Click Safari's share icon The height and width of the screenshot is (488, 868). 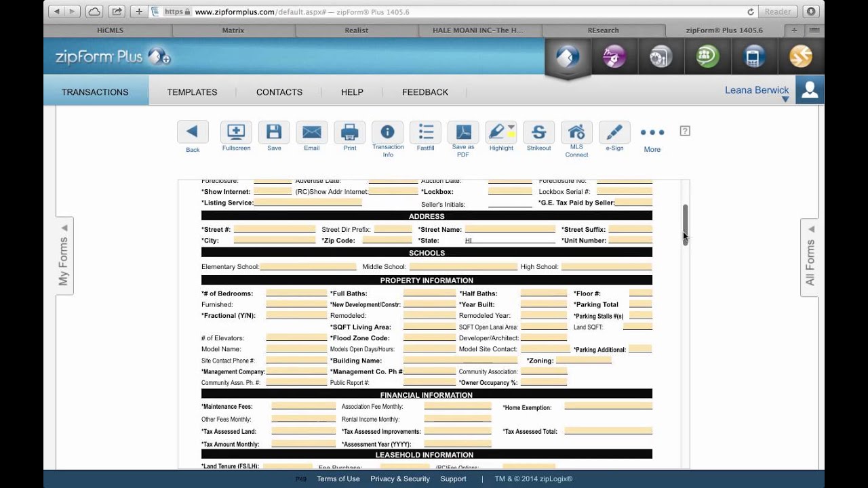point(115,12)
